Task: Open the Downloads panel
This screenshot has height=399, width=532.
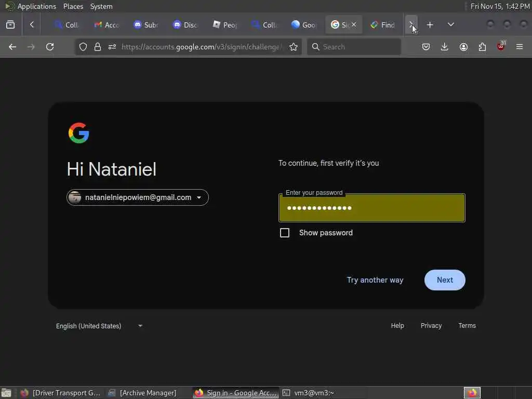Action: pyautogui.click(x=445, y=47)
